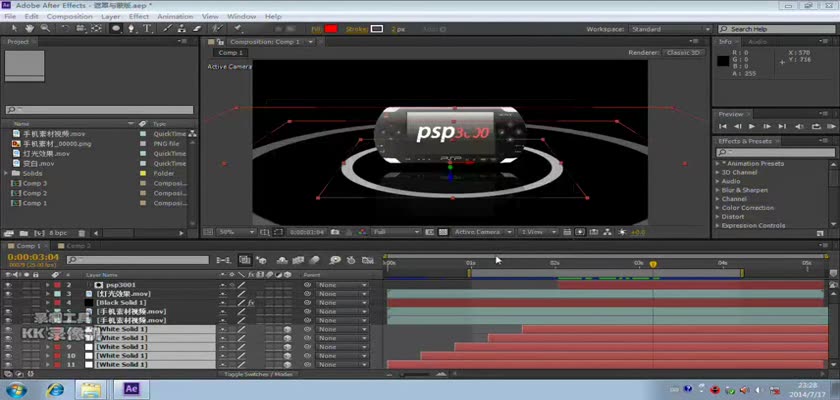Image resolution: width=840 pixels, height=400 pixels.
Task: Click viewer current time 0:00:03:04
Action: click(x=306, y=232)
